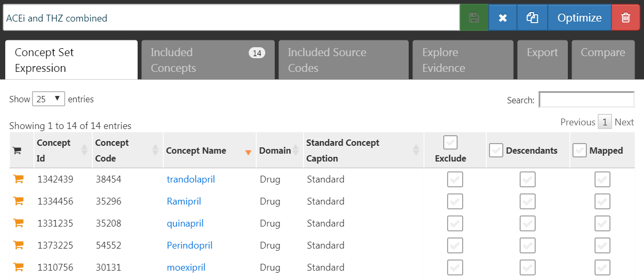Click concept code 35296 cell

point(108,201)
